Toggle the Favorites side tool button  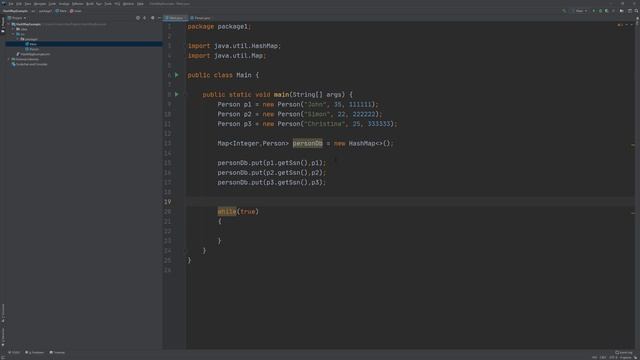tap(3, 337)
